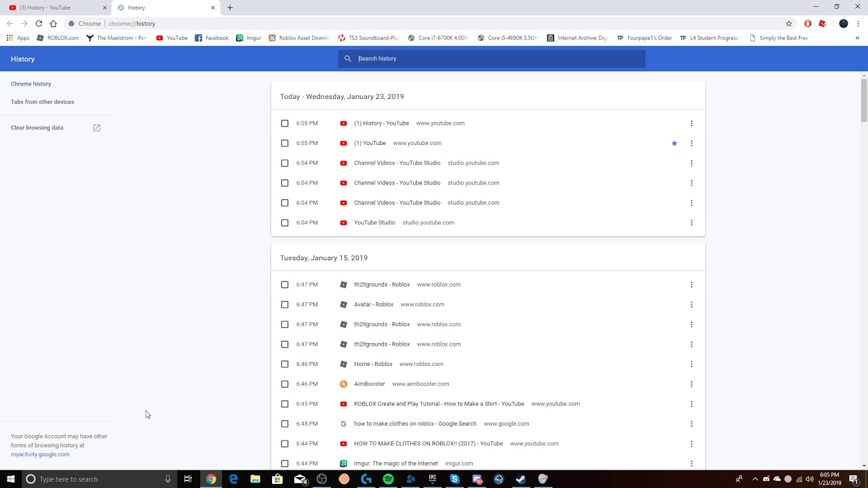Open File Explorer from taskbar

pyautogui.click(x=255, y=479)
